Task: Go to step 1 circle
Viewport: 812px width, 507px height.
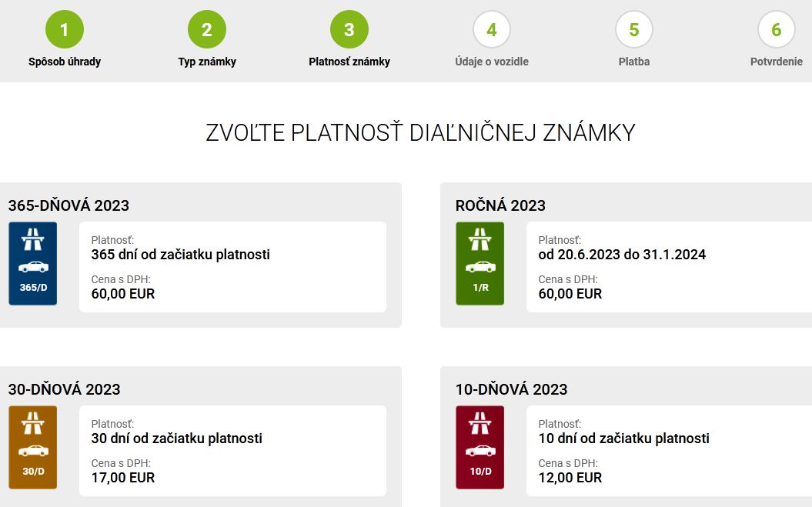Action: (65, 30)
